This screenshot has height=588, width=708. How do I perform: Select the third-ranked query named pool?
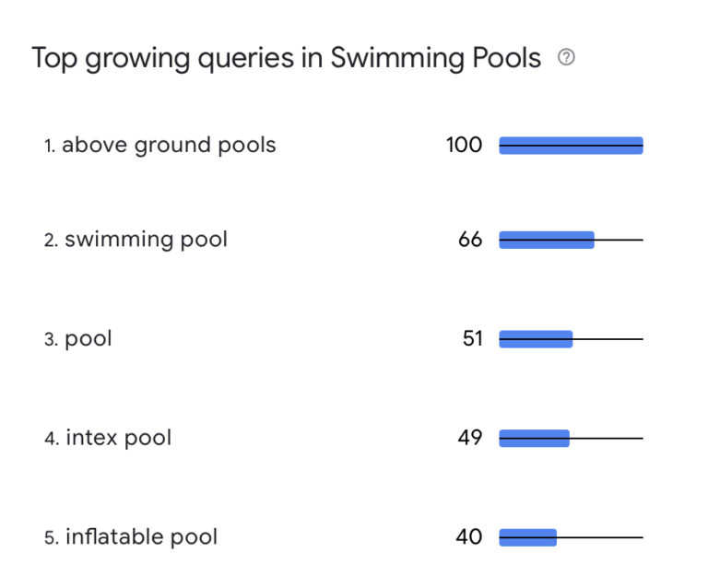click(x=88, y=338)
